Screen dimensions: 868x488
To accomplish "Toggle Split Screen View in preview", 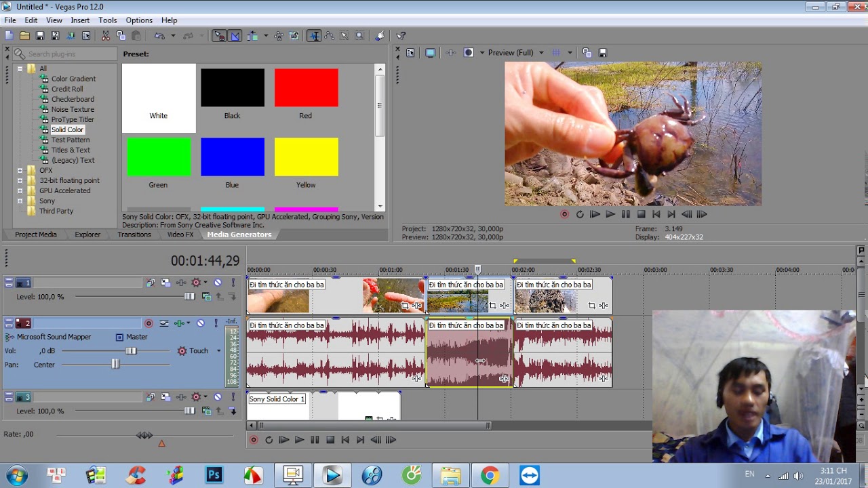I will point(468,52).
